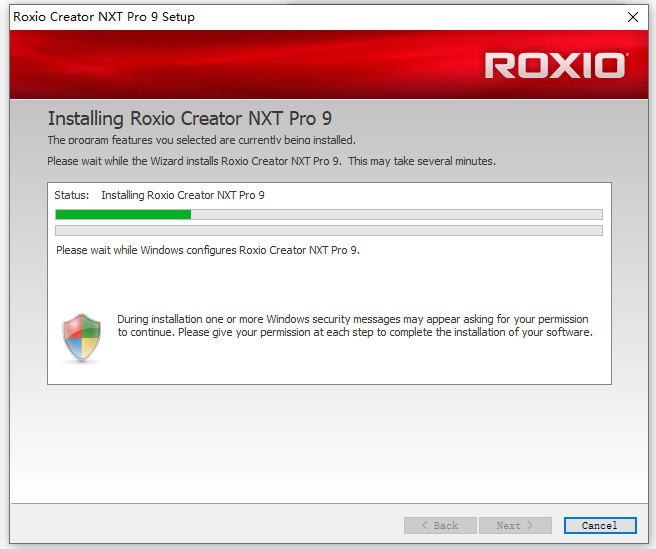Click 'The program features you selected' line
The image size is (656, 549).
click(202, 140)
